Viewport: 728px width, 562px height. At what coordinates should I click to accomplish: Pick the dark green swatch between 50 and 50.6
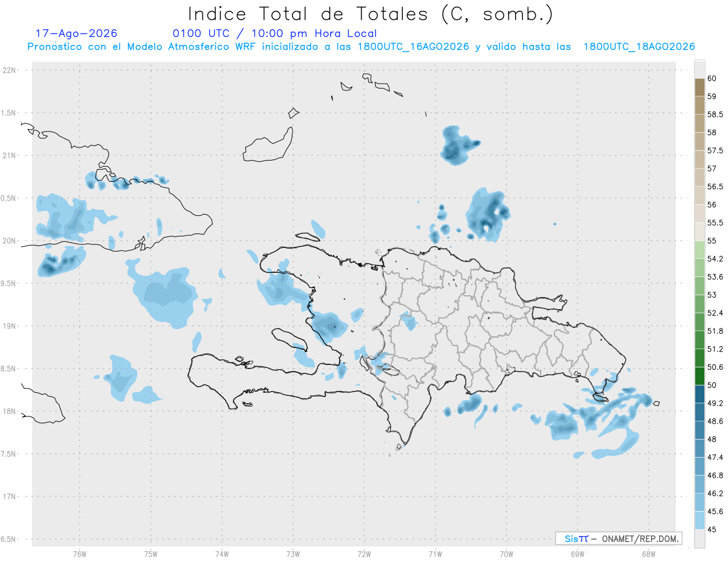(x=699, y=376)
